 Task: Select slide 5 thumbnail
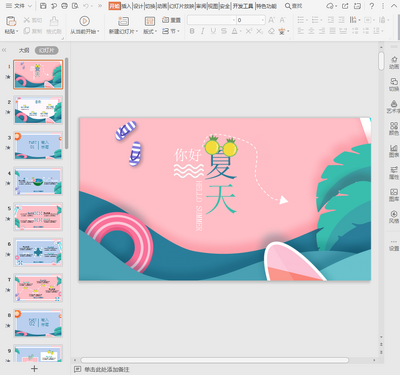click(38, 217)
